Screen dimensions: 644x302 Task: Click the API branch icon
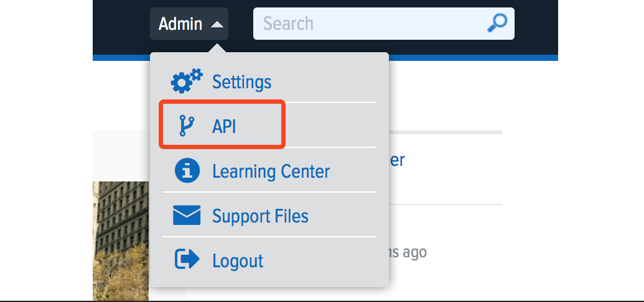(186, 126)
